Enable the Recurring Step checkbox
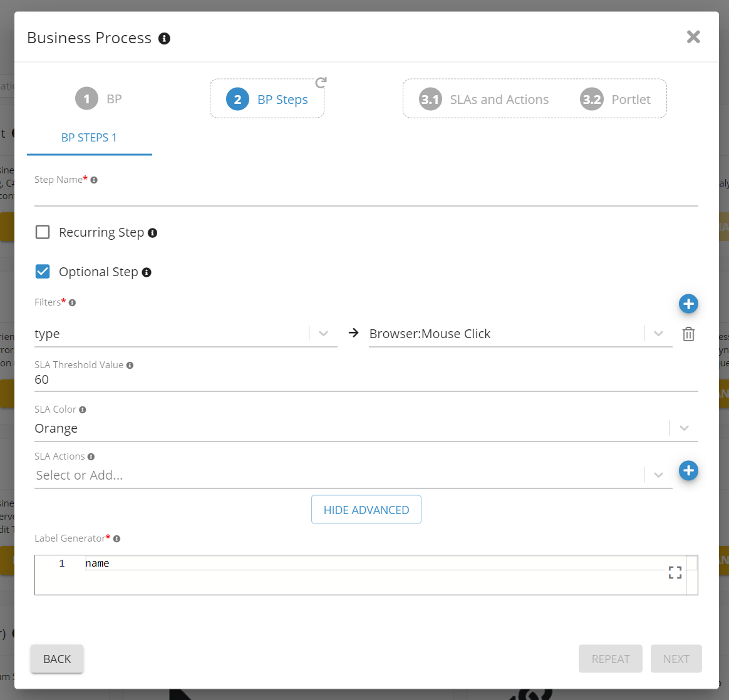 point(43,232)
